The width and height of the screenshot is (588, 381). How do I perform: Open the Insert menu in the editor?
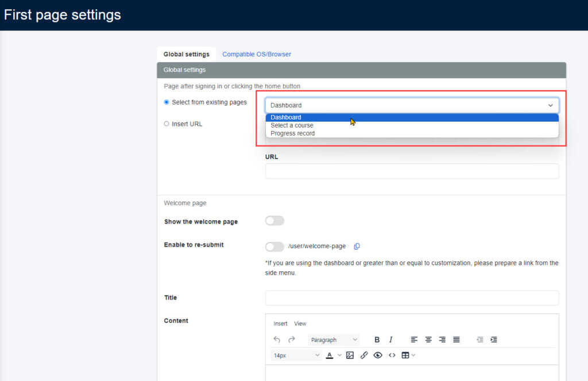pyautogui.click(x=280, y=324)
